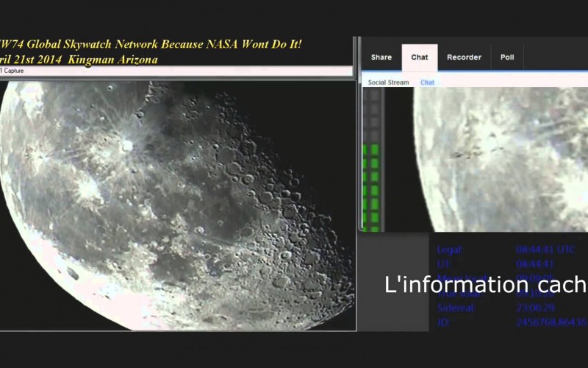Open the Social Stream sub-tab

point(388,82)
